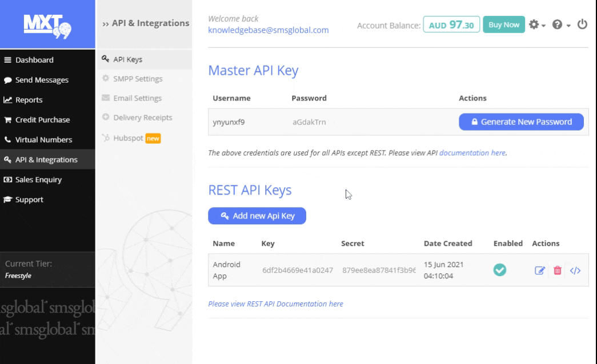Delete the Android App API key
The width and height of the screenshot is (597, 364).
558,270
